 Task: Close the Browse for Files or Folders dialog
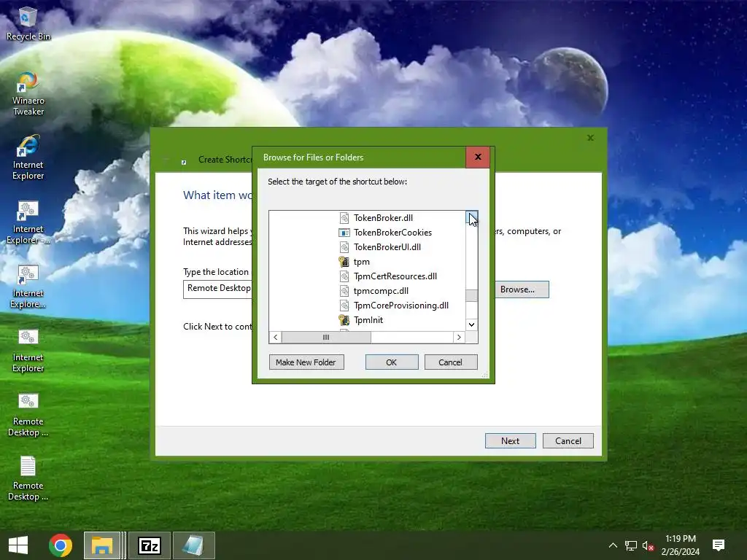click(x=478, y=157)
